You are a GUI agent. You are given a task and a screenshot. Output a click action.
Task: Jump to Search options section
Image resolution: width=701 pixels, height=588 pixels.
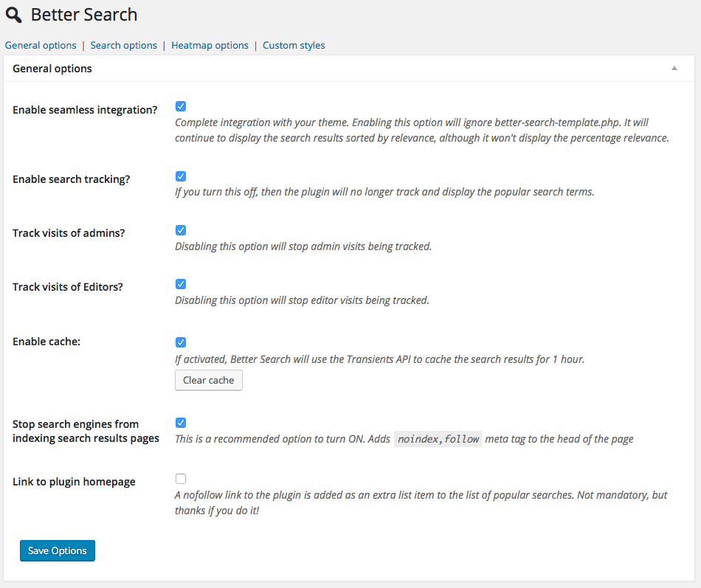[x=124, y=45]
